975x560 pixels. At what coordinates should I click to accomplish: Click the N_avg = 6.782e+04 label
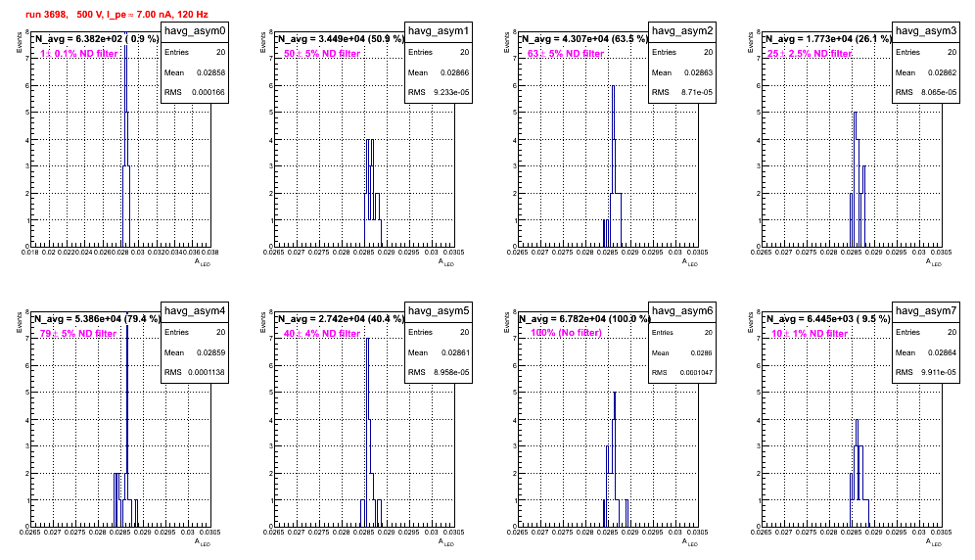(x=584, y=318)
